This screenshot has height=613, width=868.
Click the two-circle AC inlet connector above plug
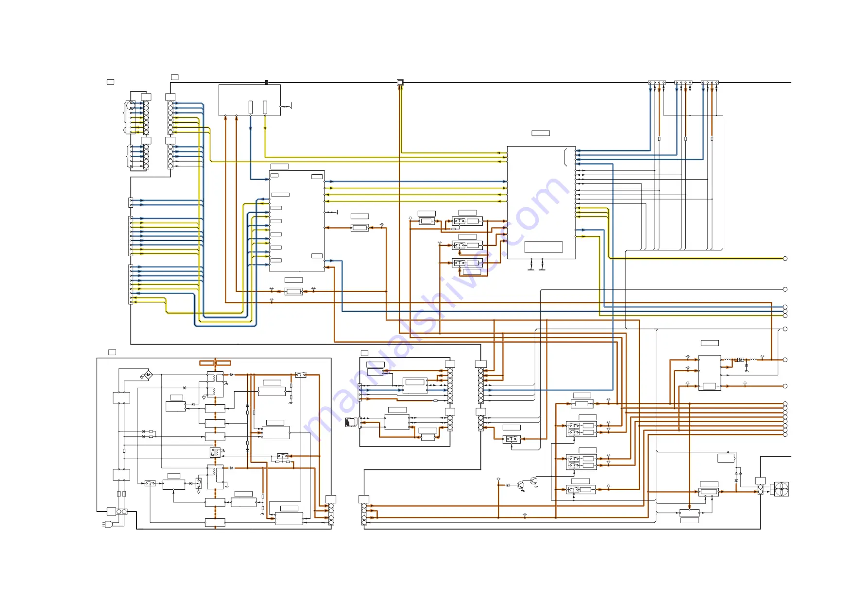[x=121, y=512]
